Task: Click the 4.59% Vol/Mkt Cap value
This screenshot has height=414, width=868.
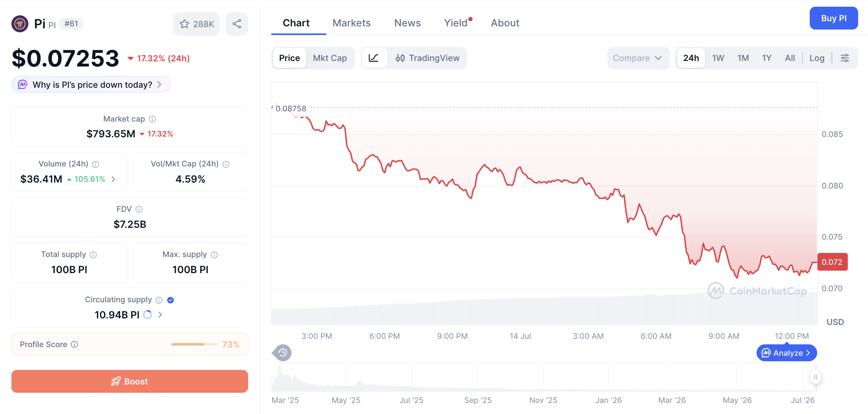Action: coord(190,179)
